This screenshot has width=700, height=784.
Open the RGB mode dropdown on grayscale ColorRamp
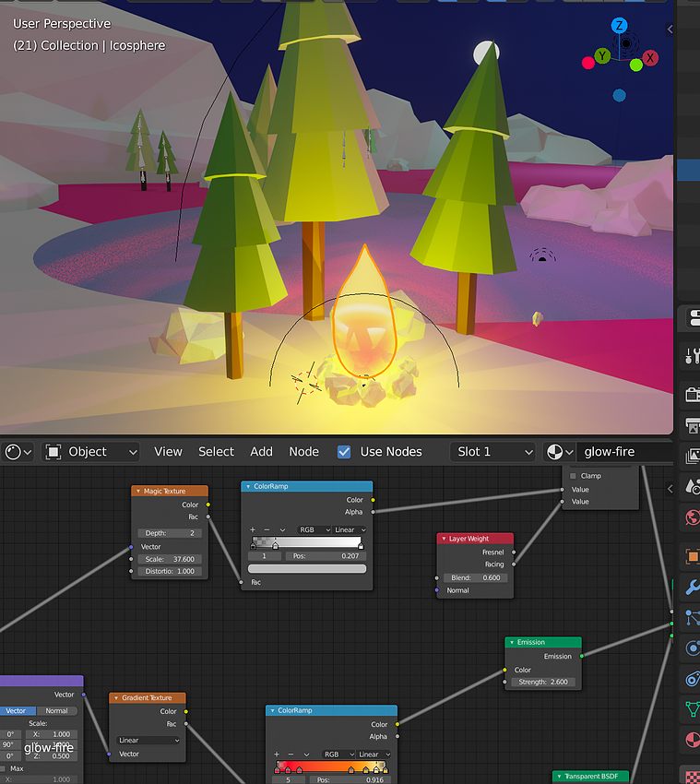(314, 529)
